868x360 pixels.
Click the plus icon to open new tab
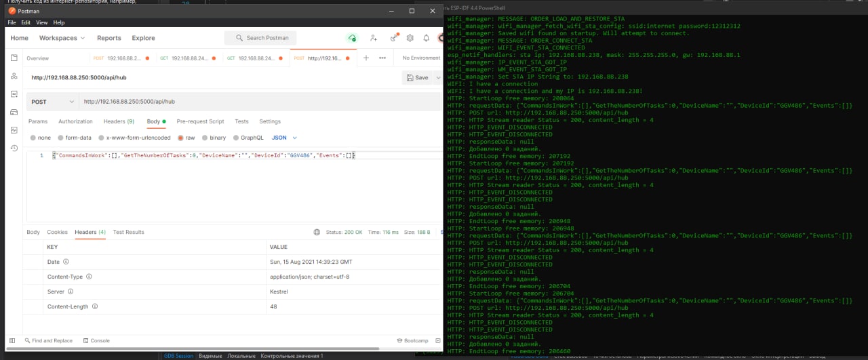[x=366, y=58]
